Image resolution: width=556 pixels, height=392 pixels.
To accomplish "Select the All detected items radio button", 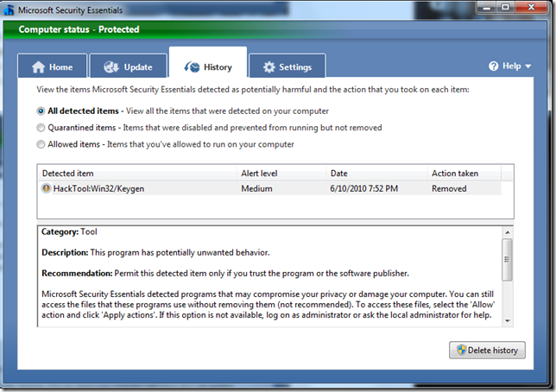I will point(41,111).
